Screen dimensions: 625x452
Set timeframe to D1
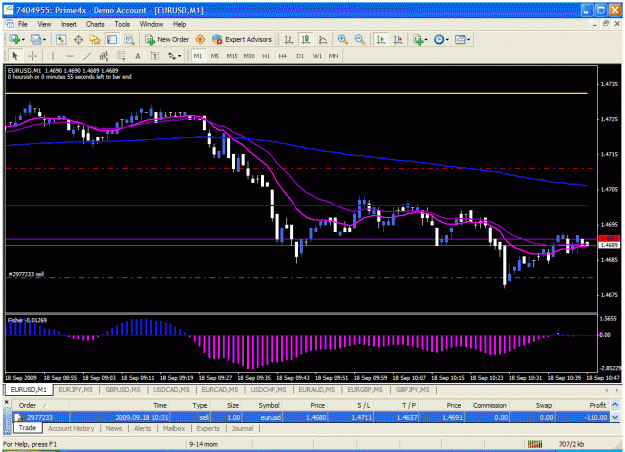[x=300, y=56]
